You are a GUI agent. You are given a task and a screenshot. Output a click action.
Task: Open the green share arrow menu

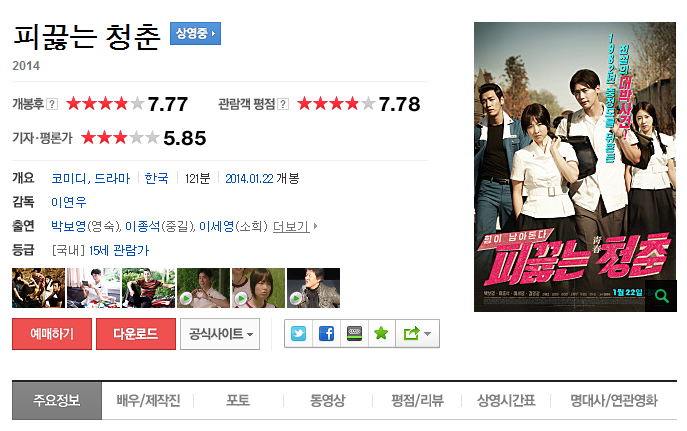coord(417,334)
